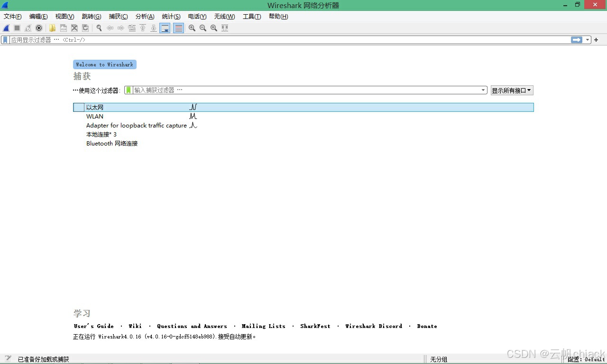Select the 以太网 interface
The height and width of the screenshot is (364, 607).
tap(303, 108)
